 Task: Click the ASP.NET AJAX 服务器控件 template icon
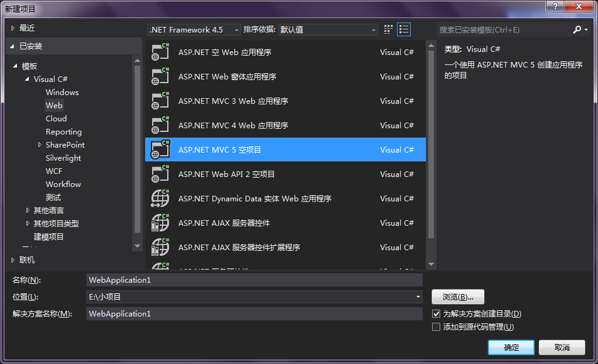click(160, 223)
